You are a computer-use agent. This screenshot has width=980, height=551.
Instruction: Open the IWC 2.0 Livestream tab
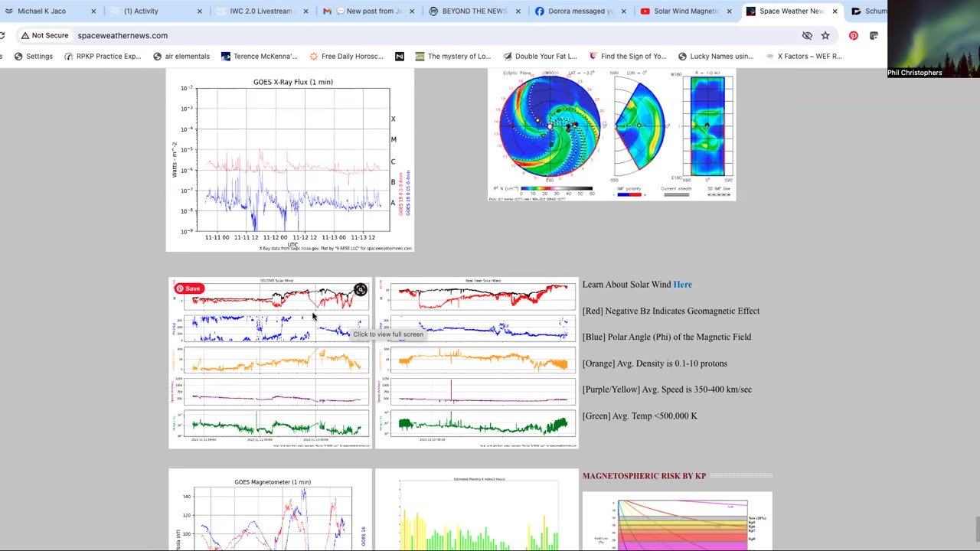(262, 11)
